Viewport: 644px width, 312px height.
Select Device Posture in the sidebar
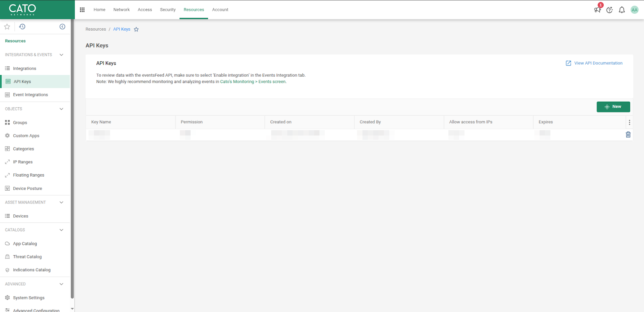[27, 189]
